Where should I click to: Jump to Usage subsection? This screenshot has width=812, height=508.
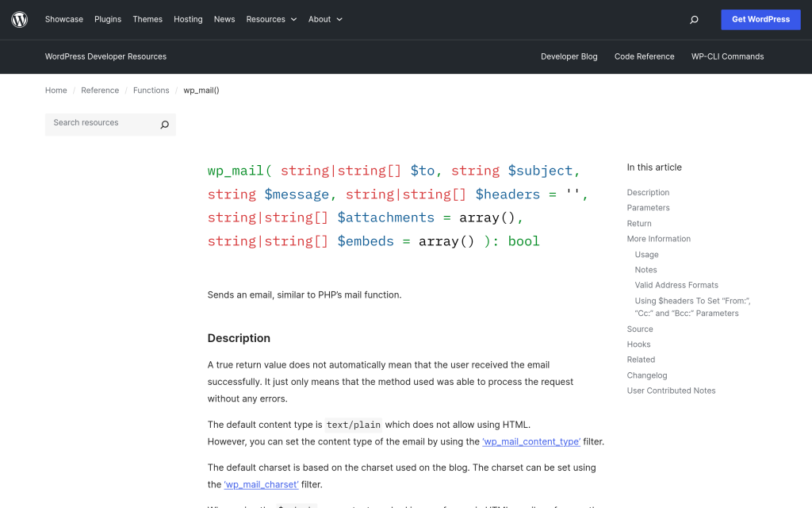click(x=647, y=255)
